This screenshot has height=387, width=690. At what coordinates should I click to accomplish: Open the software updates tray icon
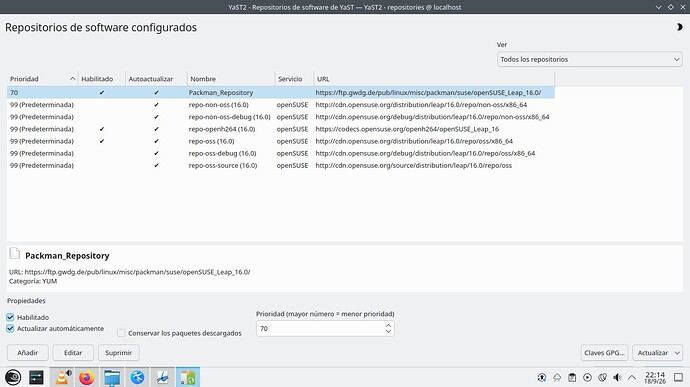tap(542, 377)
